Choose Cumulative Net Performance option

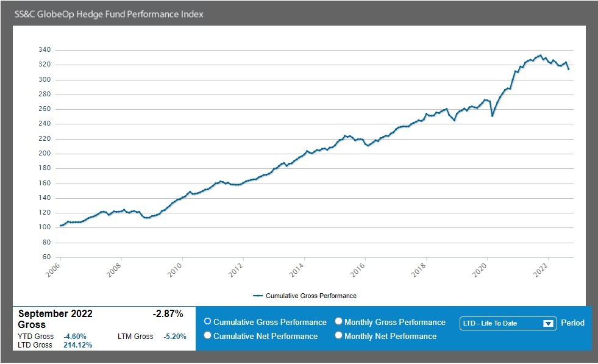[208, 336]
